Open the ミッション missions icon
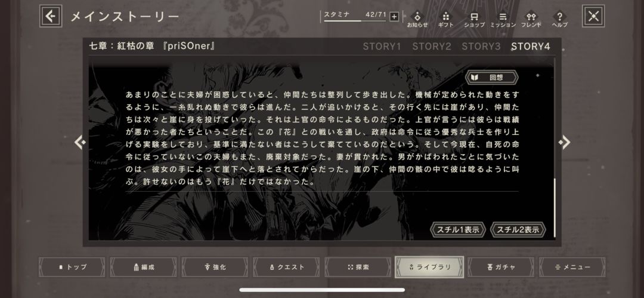Screen dimensions: 644x298 pos(503,19)
